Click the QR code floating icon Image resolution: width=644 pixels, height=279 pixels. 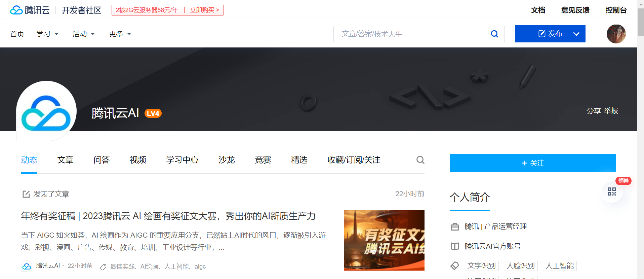pos(612,191)
